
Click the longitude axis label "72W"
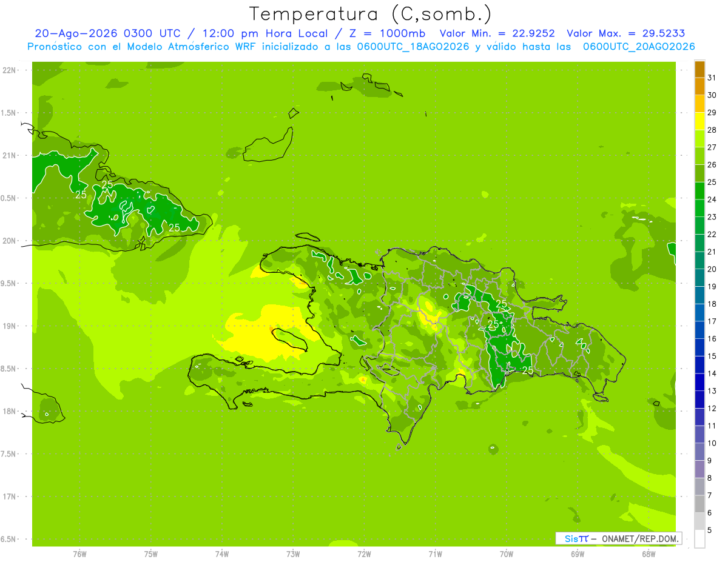(x=364, y=554)
